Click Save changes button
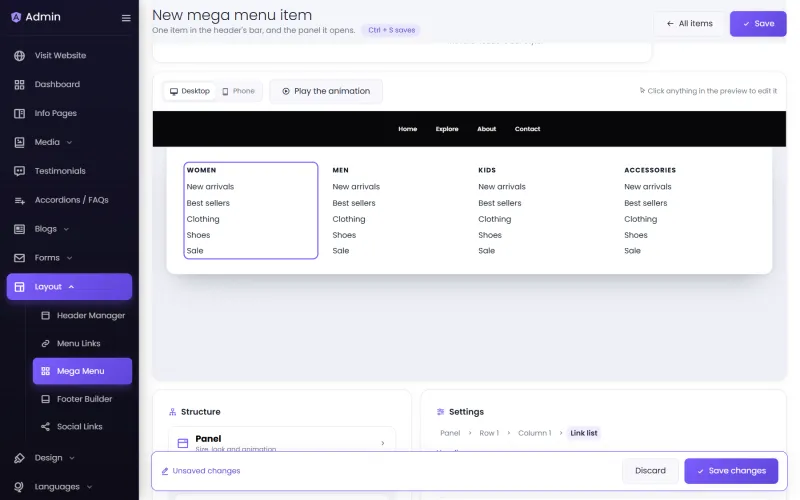800x500 pixels. pos(731,471)
